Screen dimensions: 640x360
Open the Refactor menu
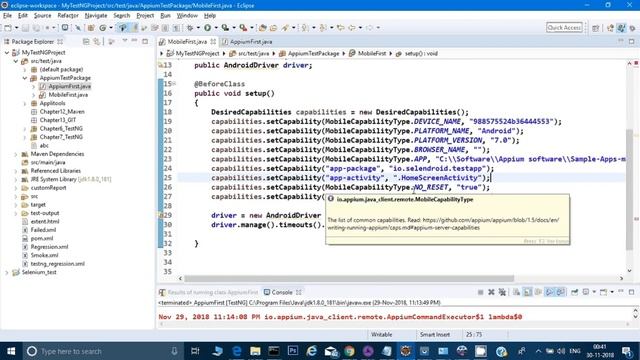click(68, 16)
